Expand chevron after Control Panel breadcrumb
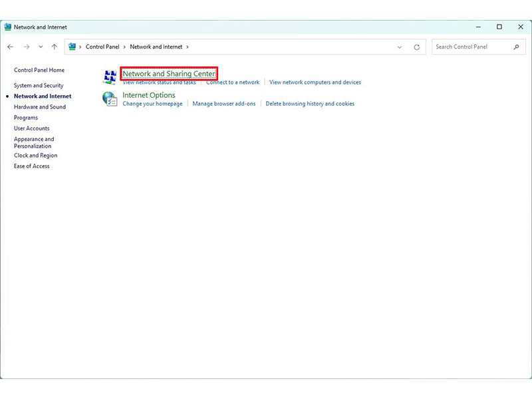 [124, 47]
